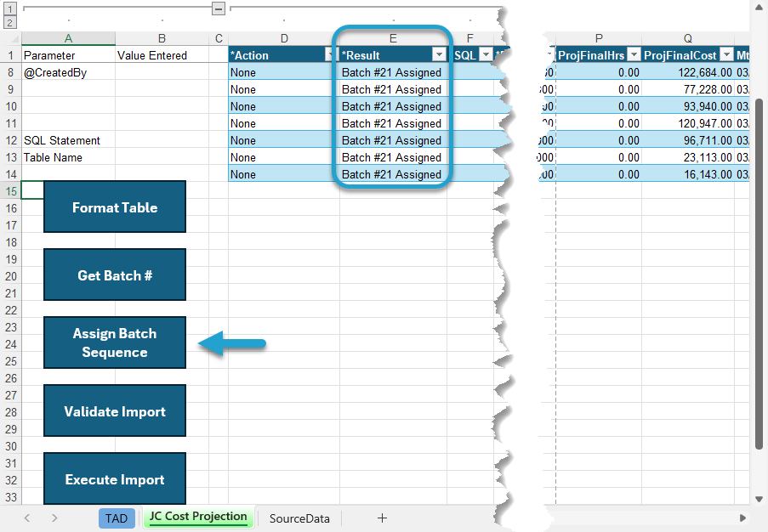
Task: Click the Value Entered header cell
Action: tap(162, 55)
